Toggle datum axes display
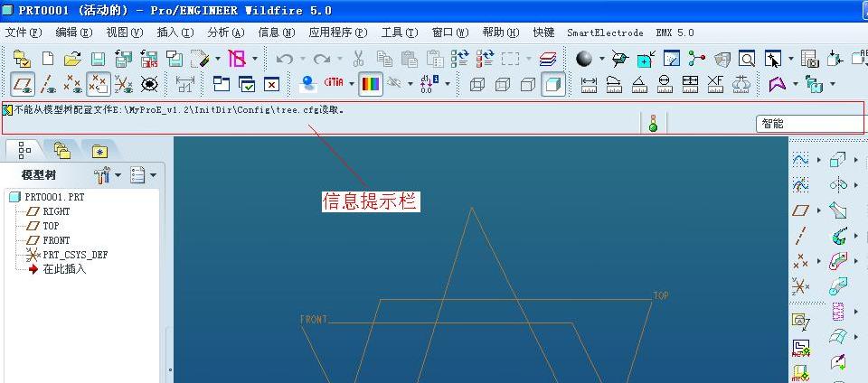 pos(48,84)
